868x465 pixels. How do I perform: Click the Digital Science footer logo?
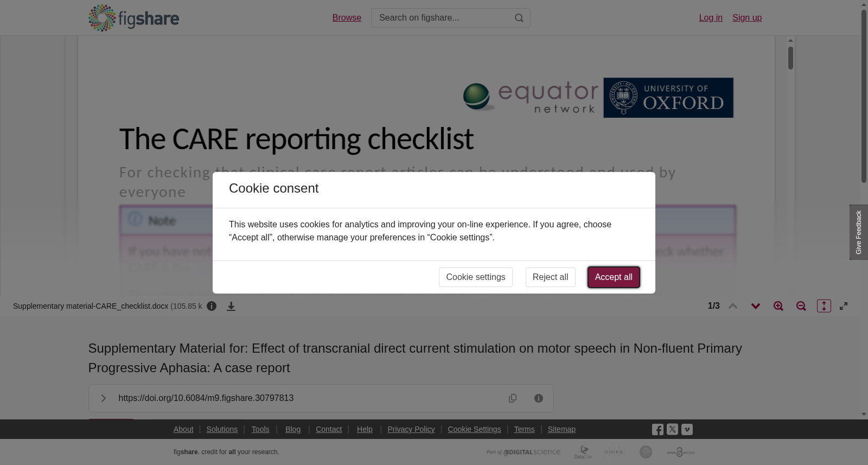coord(524,452)
